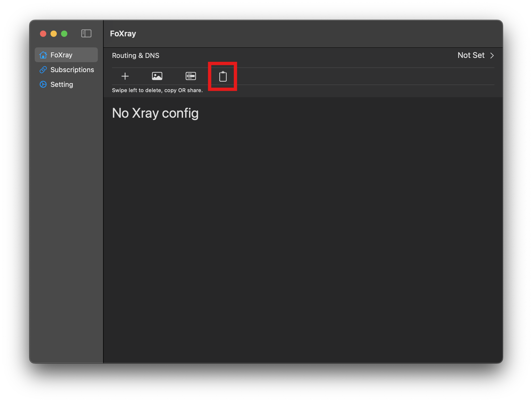Toggle the sidebar visibility icon

tap(86, 33)
